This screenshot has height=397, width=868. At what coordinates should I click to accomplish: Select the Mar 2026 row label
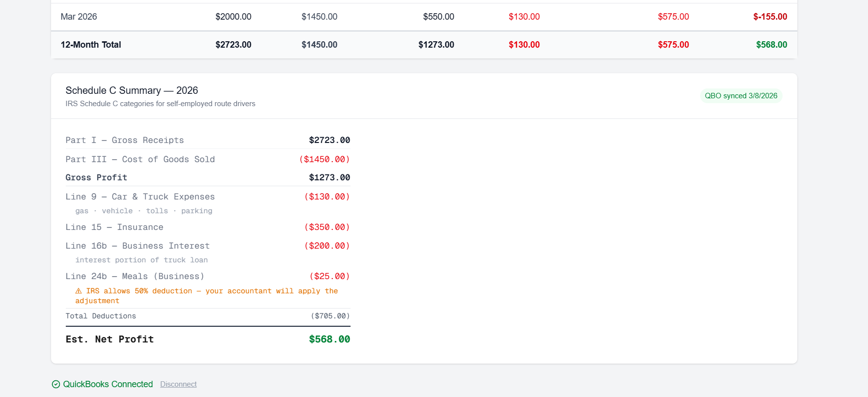pos(79,17)
